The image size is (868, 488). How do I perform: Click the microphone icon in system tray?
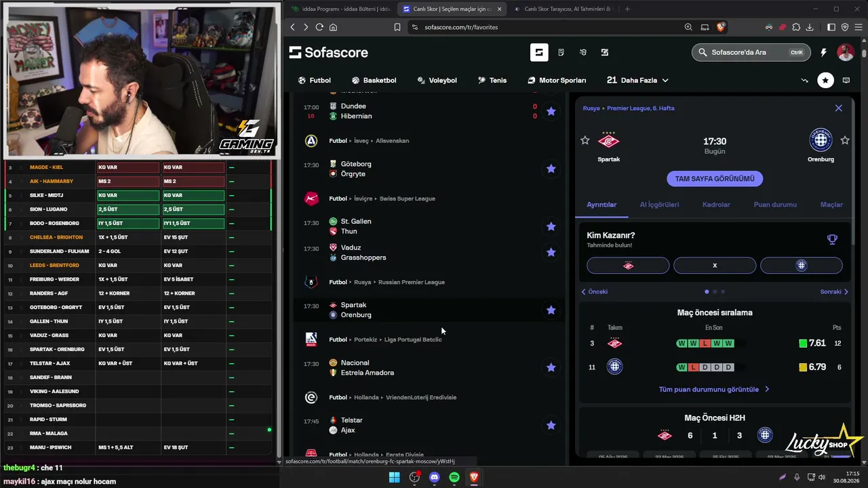point(797,477)
